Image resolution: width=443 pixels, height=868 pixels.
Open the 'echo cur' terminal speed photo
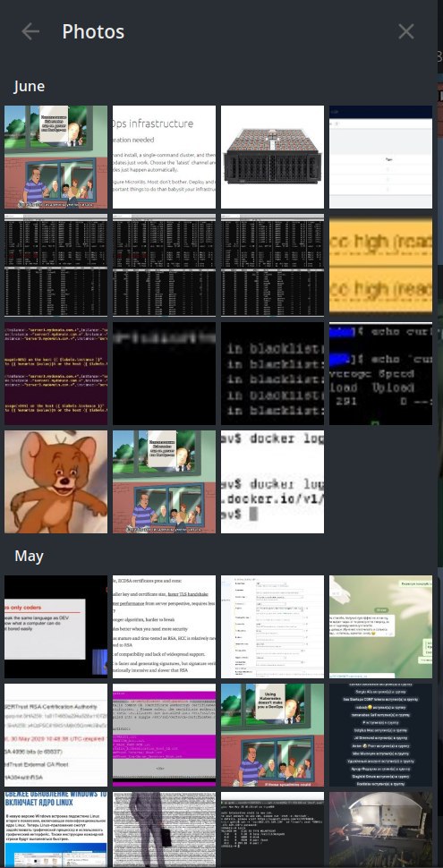[381, 374]
